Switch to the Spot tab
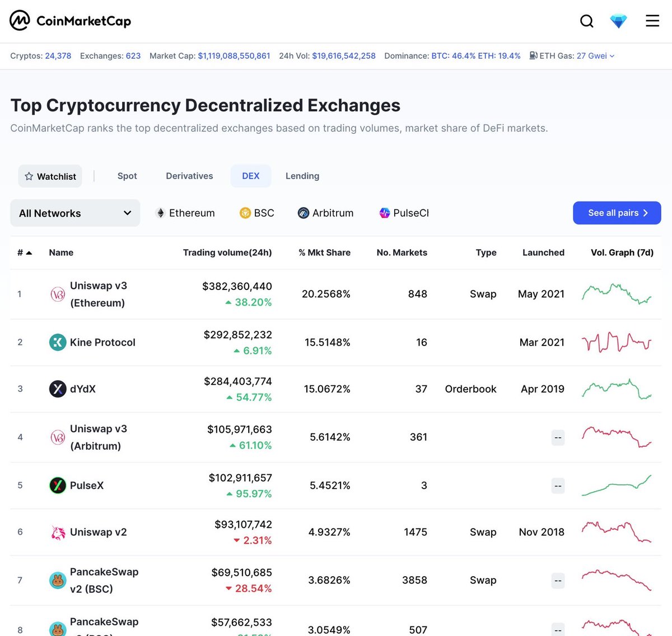Screen dimensions: 672x636 pyautogui.click(x=127, y=176)
